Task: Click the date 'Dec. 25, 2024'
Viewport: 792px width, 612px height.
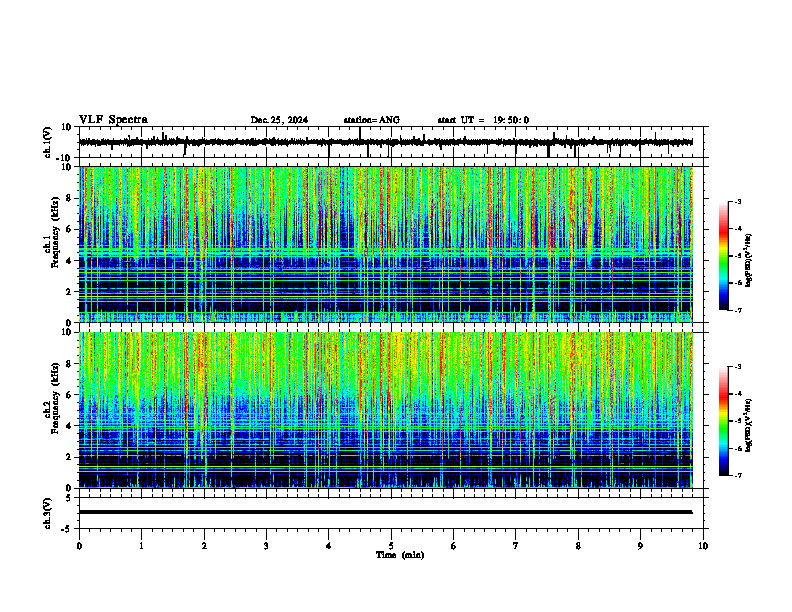Action: coord(279,120)
